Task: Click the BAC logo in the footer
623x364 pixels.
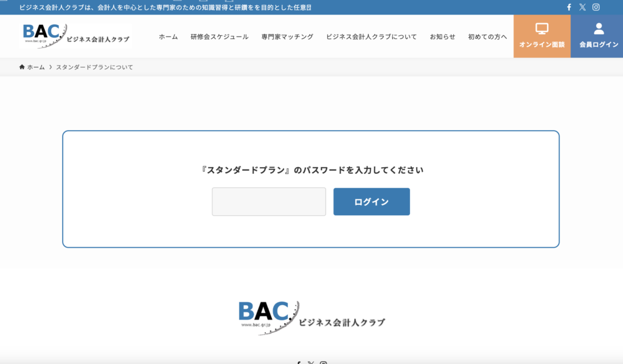Action: coord(311,317)
